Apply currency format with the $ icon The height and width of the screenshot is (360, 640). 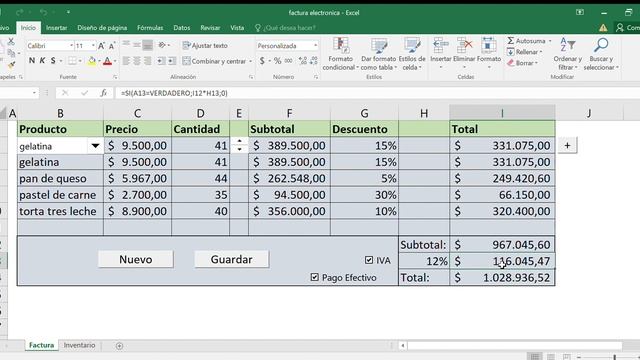click(262, 61)
